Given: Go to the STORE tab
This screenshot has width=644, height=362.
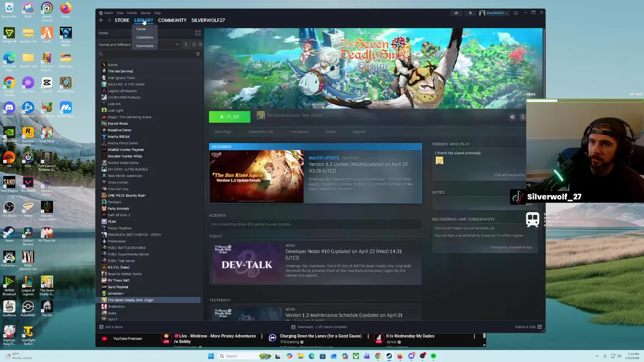Looking at the screenshot, I should (x=122, y=20).
